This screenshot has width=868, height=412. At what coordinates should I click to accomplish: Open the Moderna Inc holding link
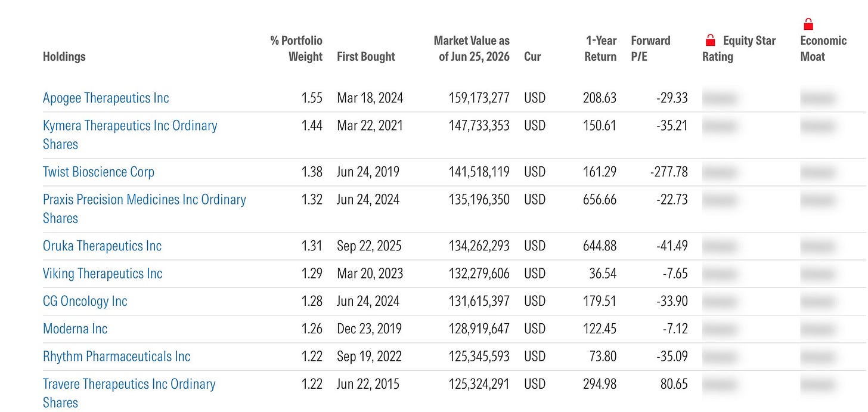point(75,329)
